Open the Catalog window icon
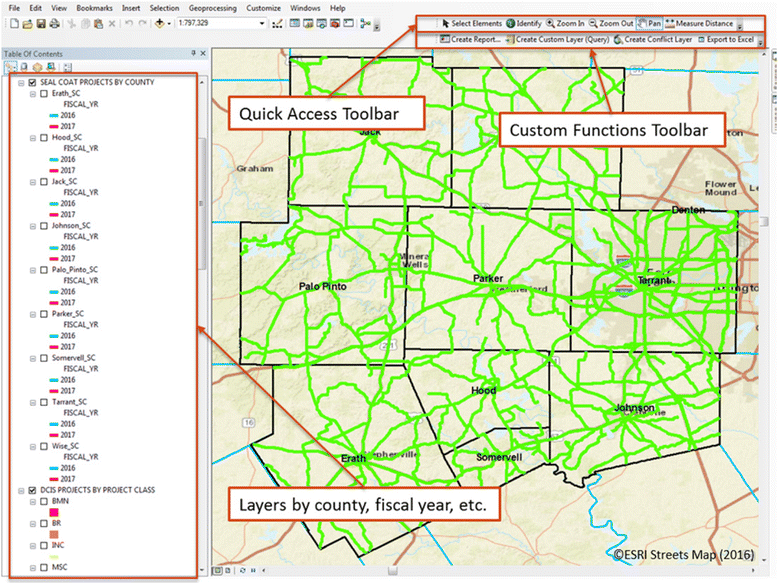 click(x=308, y=23)
